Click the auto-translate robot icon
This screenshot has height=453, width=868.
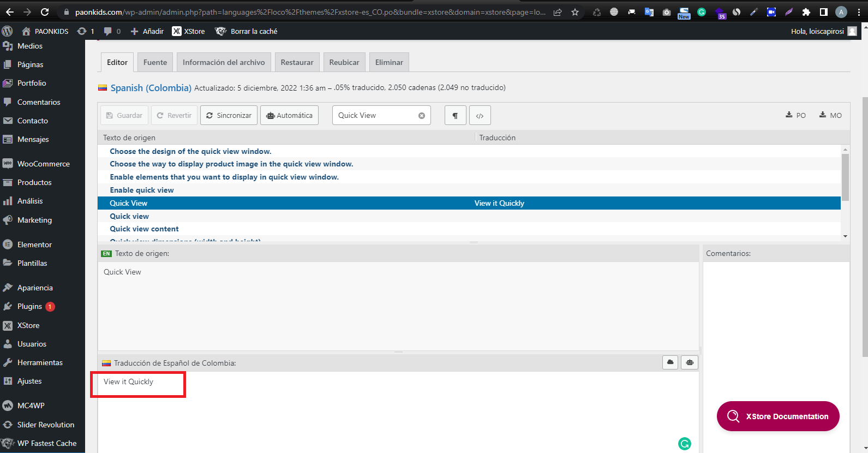(x=690, y=362)
